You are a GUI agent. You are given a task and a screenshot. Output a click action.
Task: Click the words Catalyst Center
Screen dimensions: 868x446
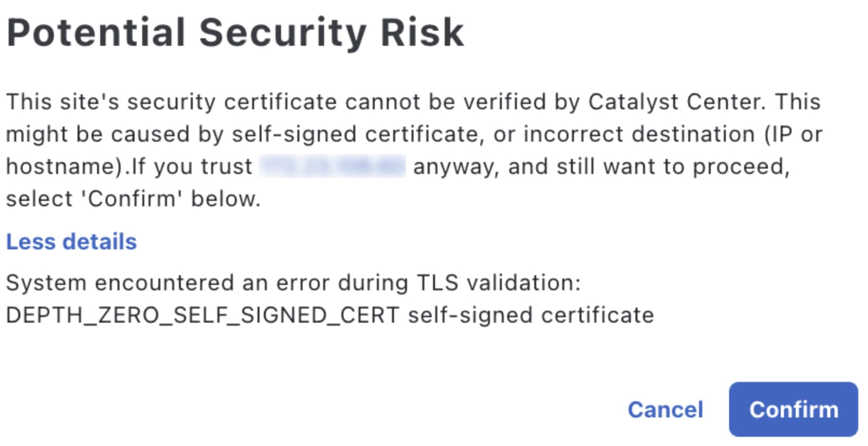(x=676, y=102)
